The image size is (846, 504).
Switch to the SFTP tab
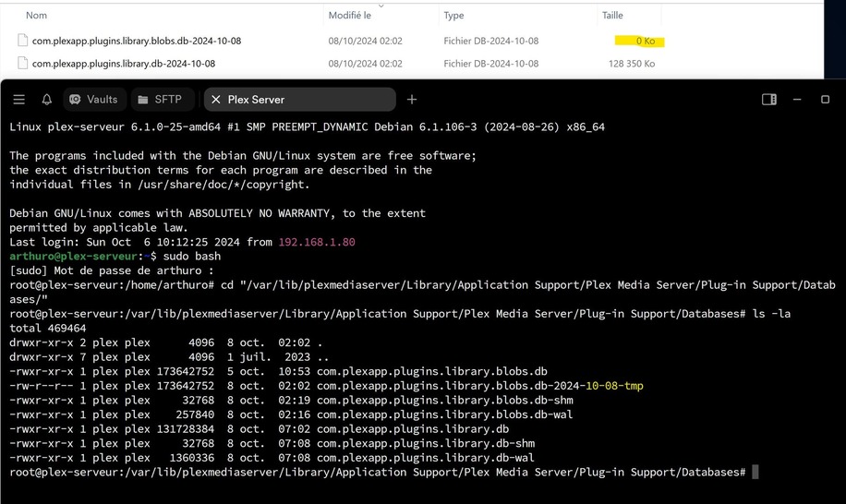pyautogui.click(x=158, y=100)
